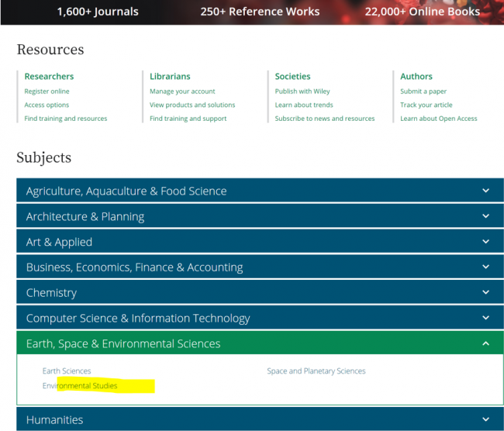
Task: Expand the Humanities subject chevron
Action: (x=485, y=419)
